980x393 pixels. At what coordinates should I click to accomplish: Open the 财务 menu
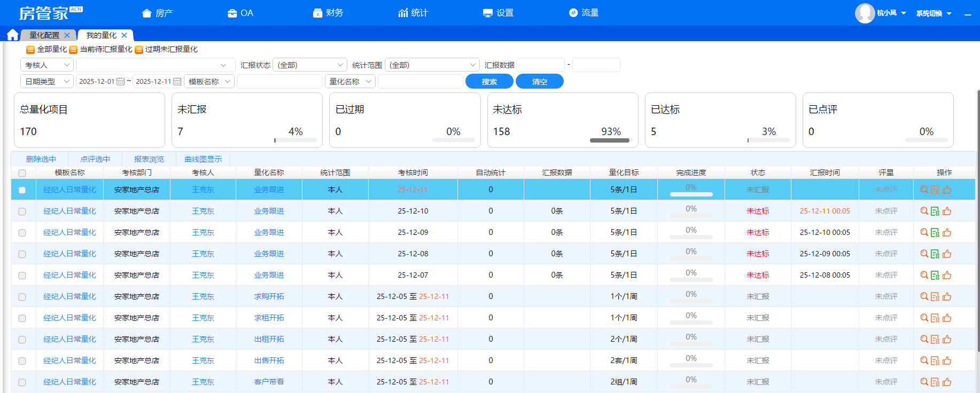[x=328, y=13]
